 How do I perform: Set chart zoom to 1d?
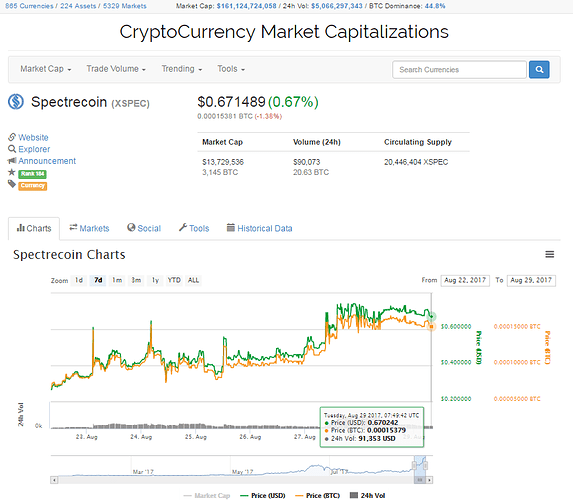tap(79, 280)
